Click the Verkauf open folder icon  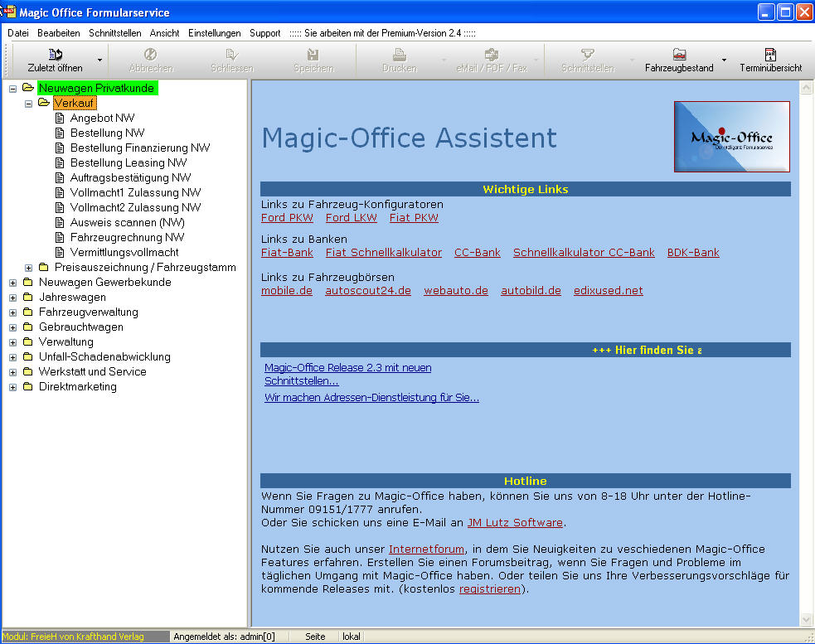pos(44,103)
